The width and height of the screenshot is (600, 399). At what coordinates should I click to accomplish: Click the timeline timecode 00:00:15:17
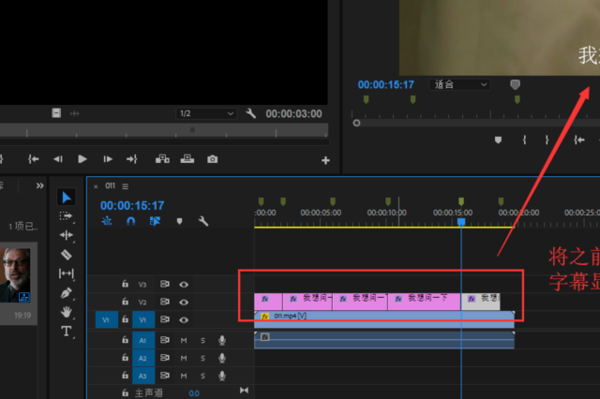132,205
